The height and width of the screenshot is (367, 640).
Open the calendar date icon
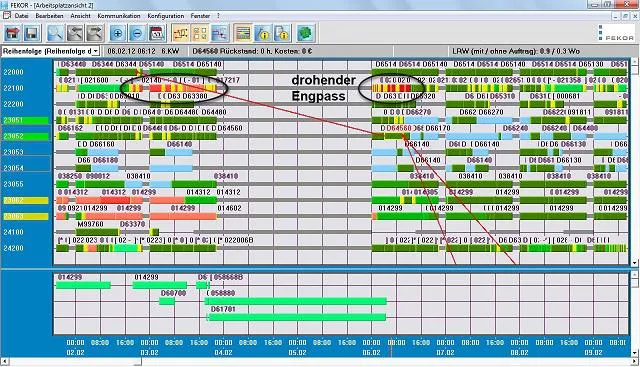157,33
